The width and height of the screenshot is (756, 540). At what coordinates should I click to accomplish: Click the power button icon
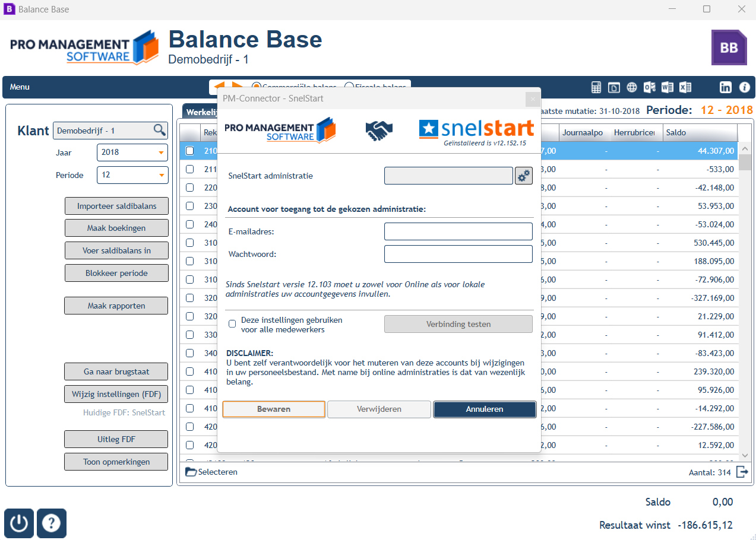pos(20,523)
